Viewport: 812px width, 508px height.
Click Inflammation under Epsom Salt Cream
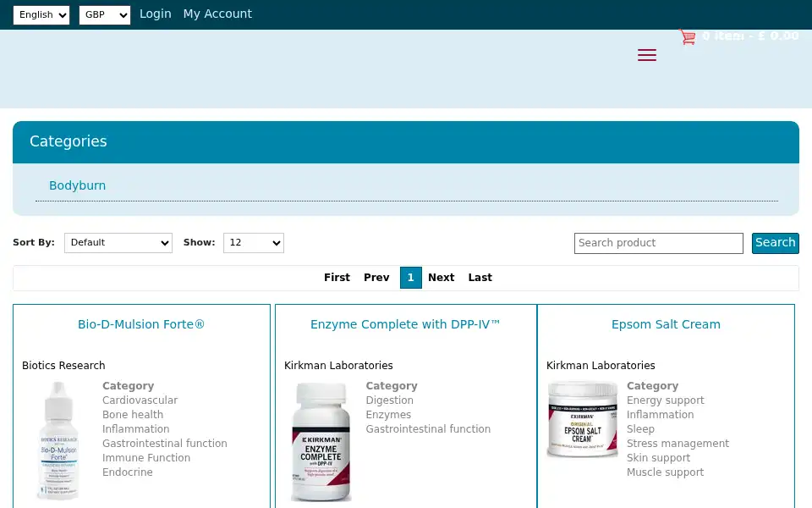coord(661,415)
